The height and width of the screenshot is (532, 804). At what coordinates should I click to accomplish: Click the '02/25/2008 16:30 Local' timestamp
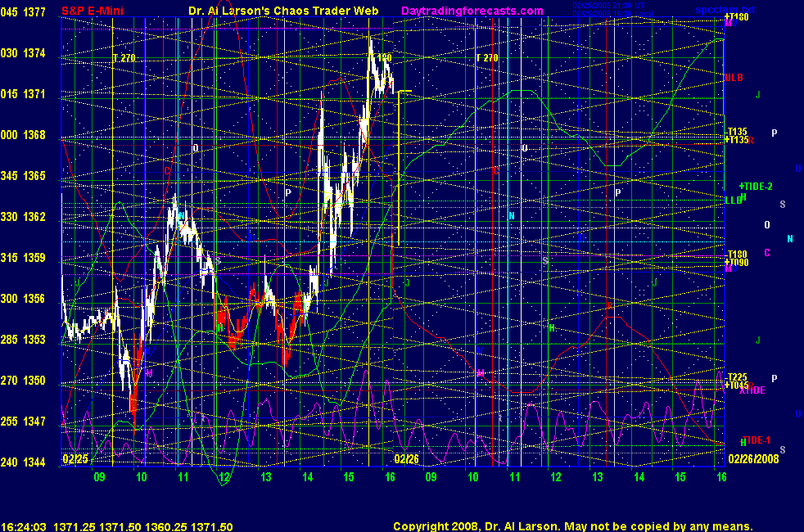coord(613,13)
